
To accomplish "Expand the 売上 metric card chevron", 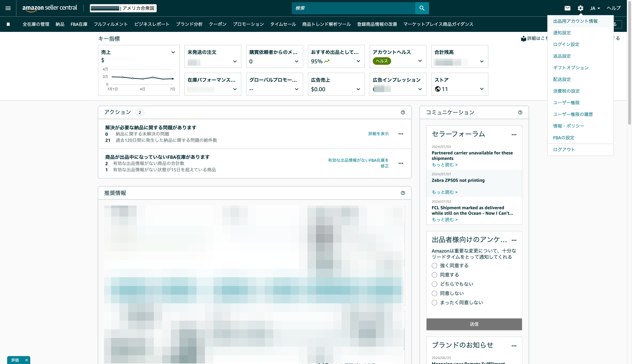I will (x=173, y=52).
